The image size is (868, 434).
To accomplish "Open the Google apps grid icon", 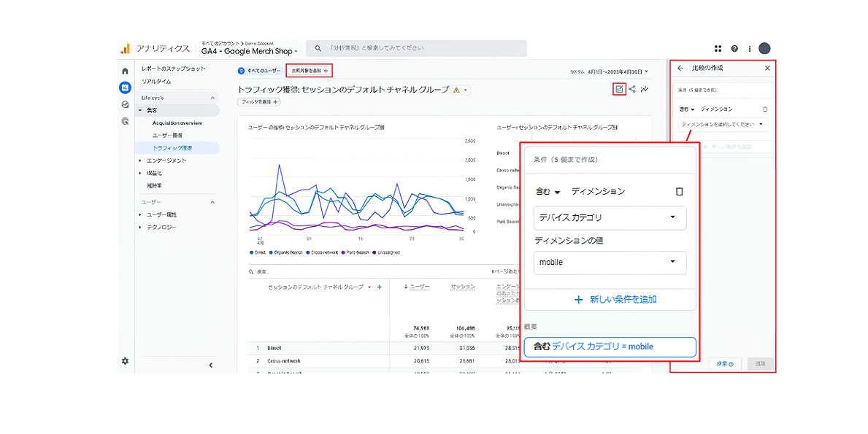I will 718,49.
